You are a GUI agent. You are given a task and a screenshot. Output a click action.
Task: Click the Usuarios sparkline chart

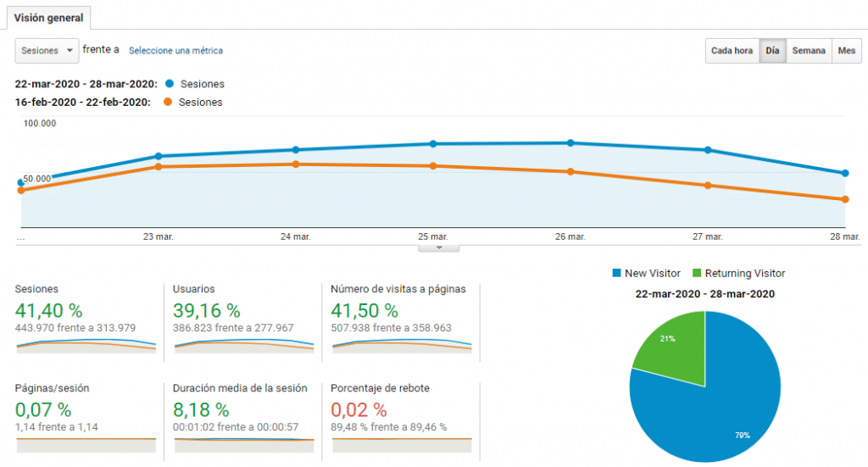[244, 347]
